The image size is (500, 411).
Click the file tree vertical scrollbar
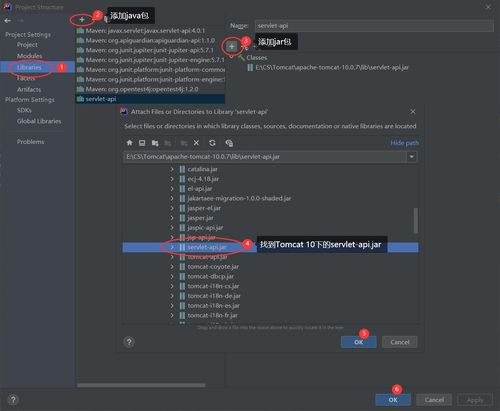tap(415, 221)
